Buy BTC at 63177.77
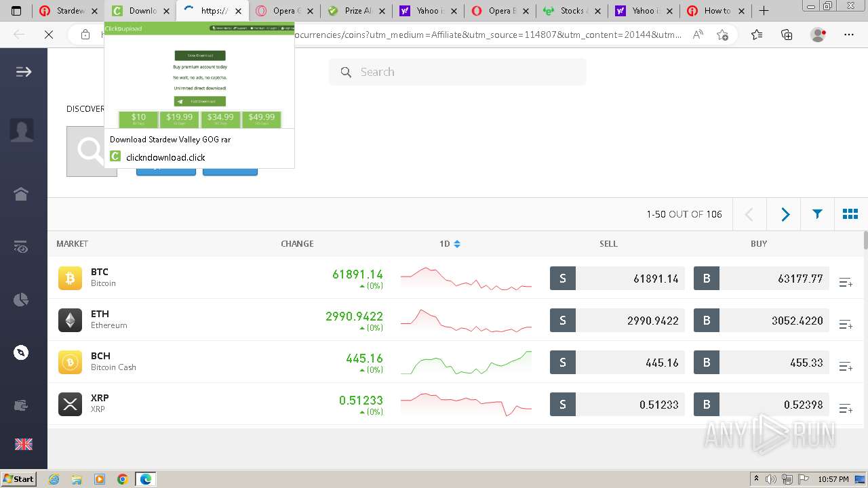868x488 pixels. [761, 278]
